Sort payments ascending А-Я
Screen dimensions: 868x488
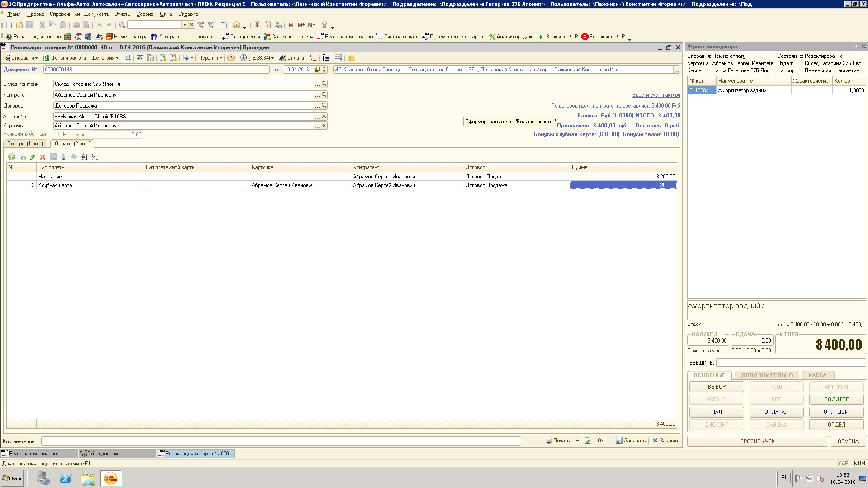tap(85, 157)
